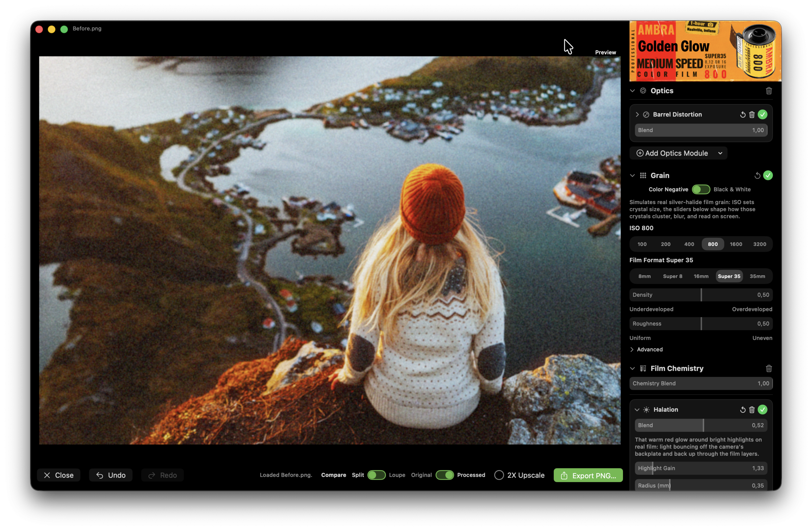Choose the 16mm film format
Image resolution: width=812 pixels, height=531 pixels.
701,276
